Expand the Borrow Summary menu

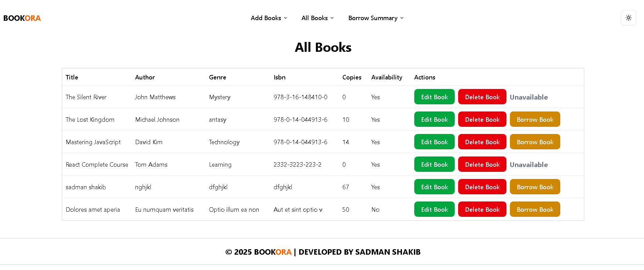coord(375,18)
